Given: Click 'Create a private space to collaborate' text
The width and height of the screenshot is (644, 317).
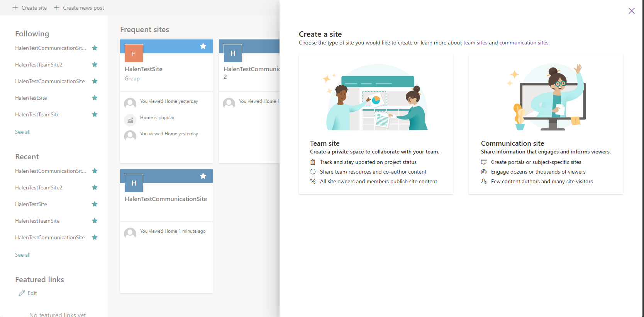Looking at the screenshot, I should coord(375,152).
